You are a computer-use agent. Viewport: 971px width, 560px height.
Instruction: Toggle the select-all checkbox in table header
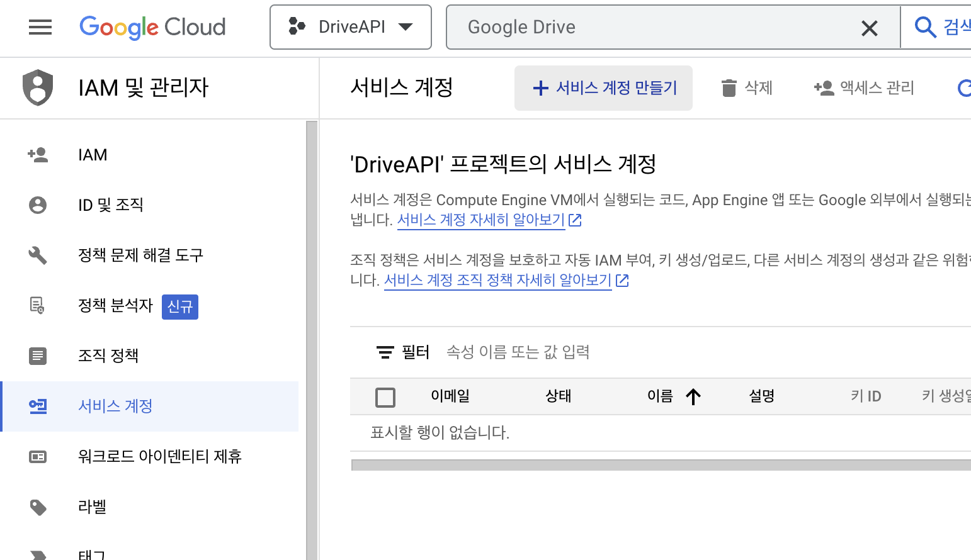(x=385, y=398)
